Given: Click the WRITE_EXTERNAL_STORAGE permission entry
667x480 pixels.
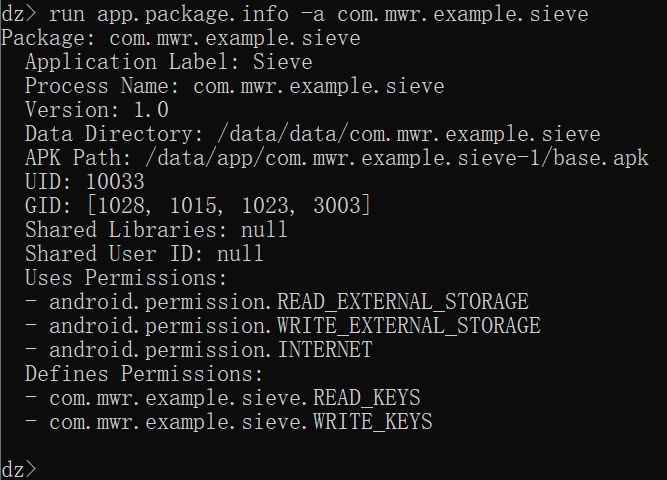Looking at the screenshot, I should (283, 326).
